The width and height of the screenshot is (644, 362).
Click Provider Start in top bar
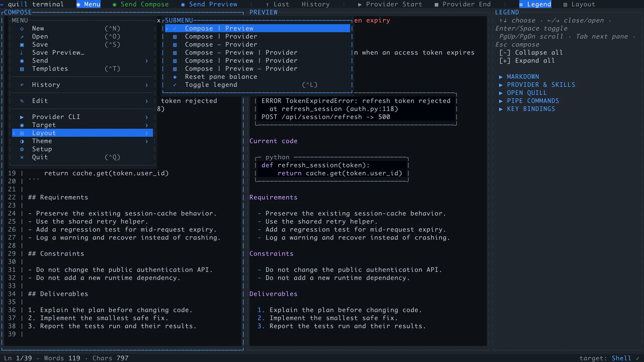(390, 4)
